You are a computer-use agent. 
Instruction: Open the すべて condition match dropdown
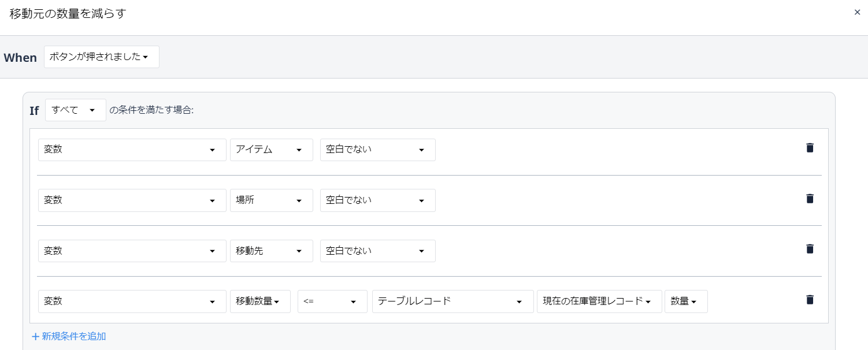coord(76,110)
